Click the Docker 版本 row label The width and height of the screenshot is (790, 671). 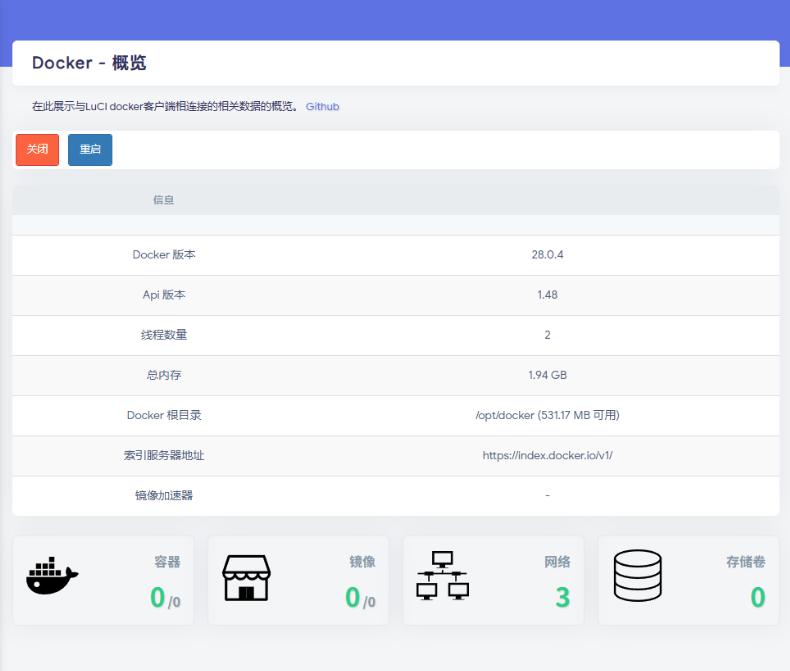click(164, 255)
